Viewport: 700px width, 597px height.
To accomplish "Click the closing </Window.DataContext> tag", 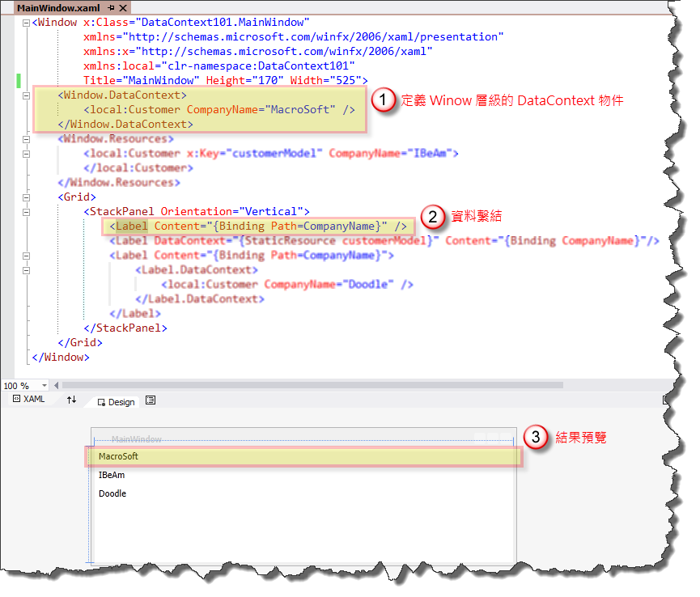I will [125, 124].
